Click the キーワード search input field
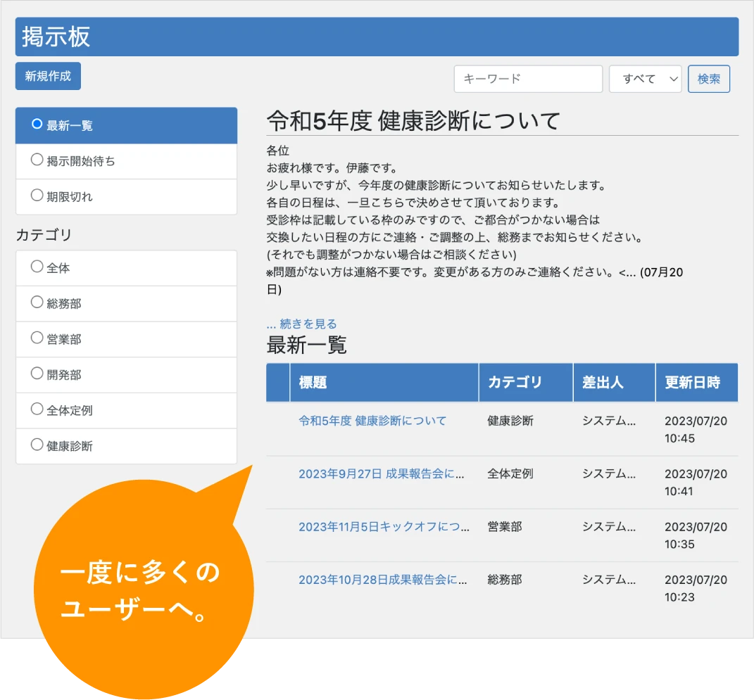 click(528, 79)
